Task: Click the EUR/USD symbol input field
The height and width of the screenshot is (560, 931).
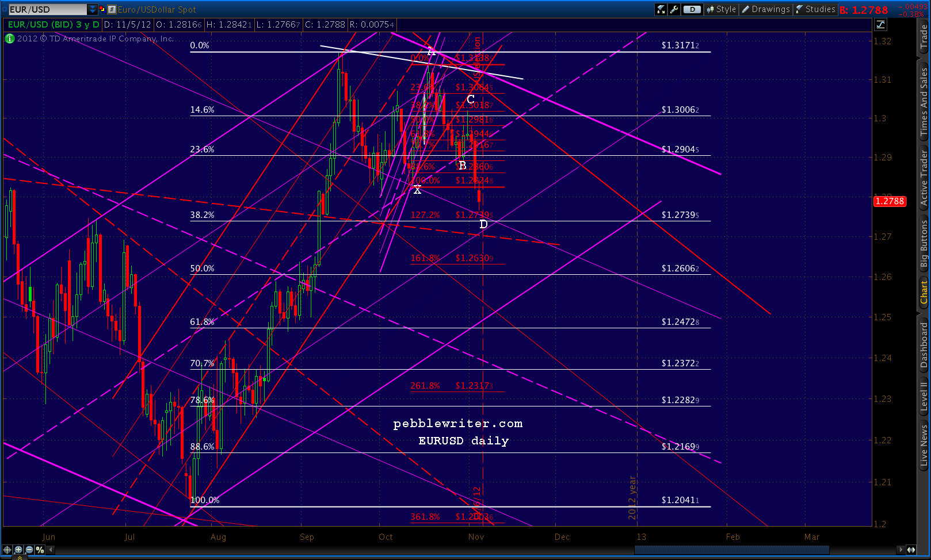Action: pos(48,9)
